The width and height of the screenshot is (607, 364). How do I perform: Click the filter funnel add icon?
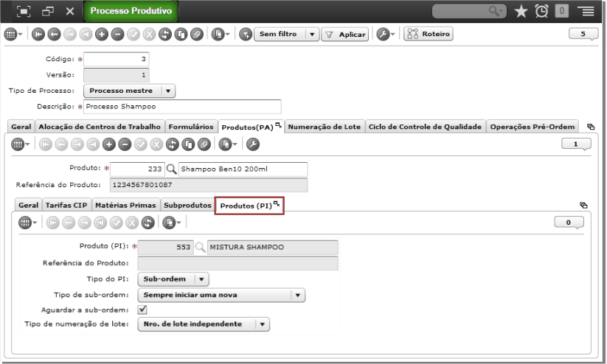coord(246,35)
